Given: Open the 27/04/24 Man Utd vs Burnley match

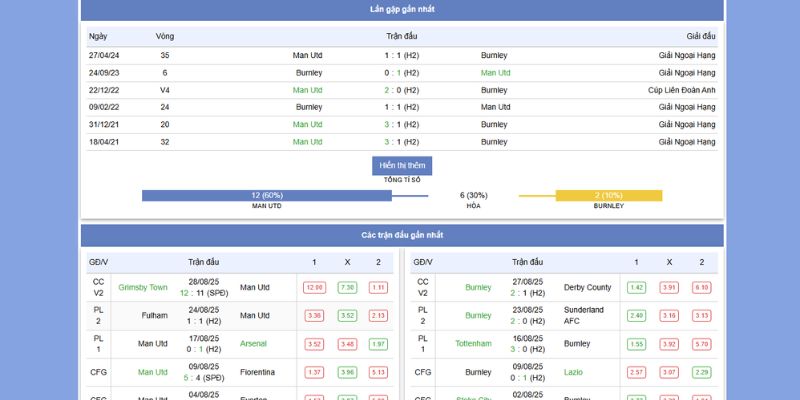Looking at the screenshot, I should click(402, 55).
